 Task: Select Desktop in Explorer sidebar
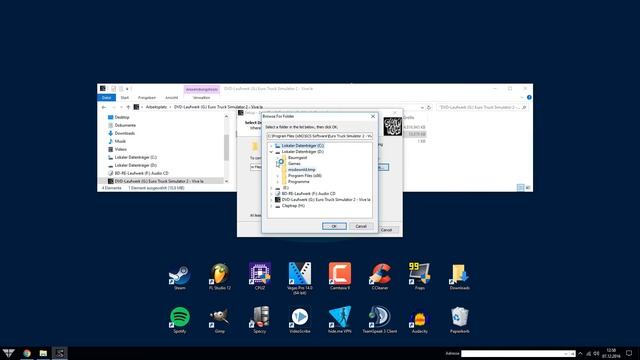[122, 117]
